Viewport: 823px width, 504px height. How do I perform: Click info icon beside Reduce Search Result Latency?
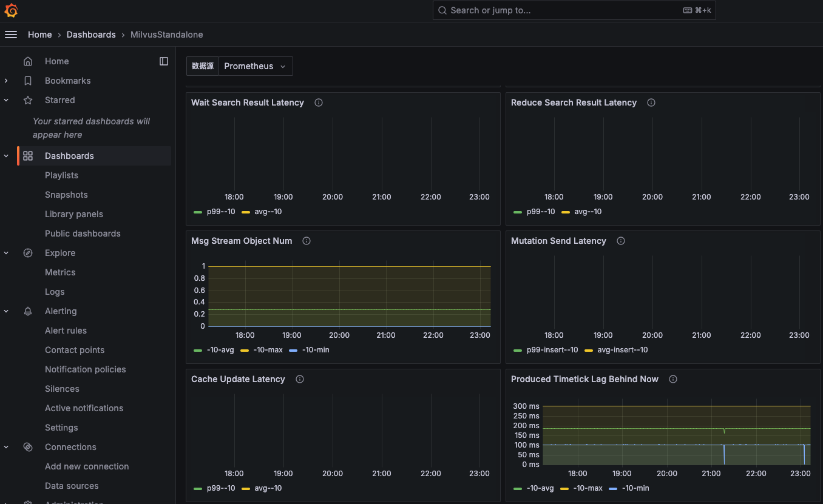(651, 102)
